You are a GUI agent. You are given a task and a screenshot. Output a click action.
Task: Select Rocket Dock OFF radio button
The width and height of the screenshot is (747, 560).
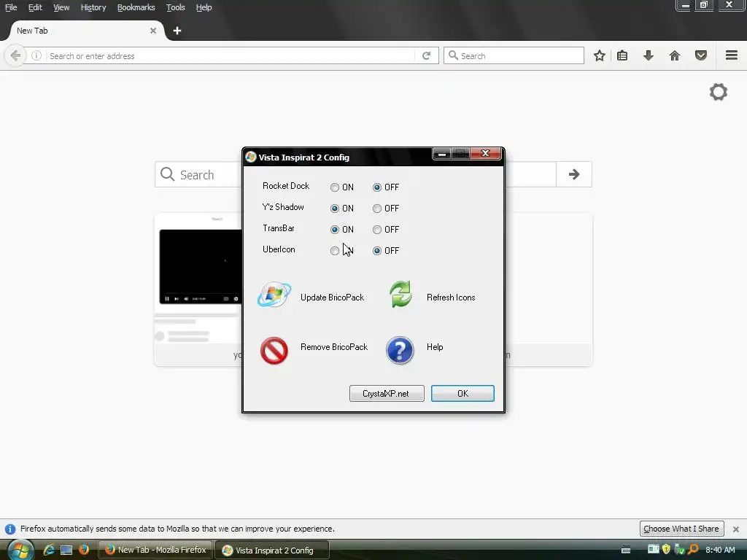coord(377,187)
